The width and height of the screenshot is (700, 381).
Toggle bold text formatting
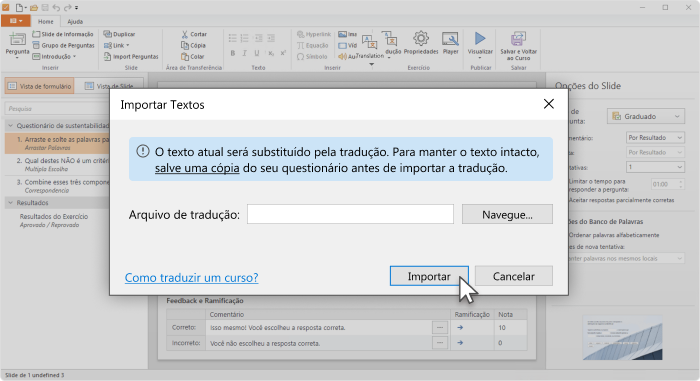[x=233, y=53]
